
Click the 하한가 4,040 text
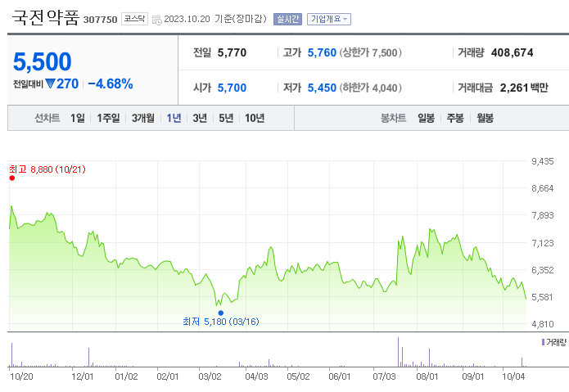pyautogui.click(x=371, y=88)
